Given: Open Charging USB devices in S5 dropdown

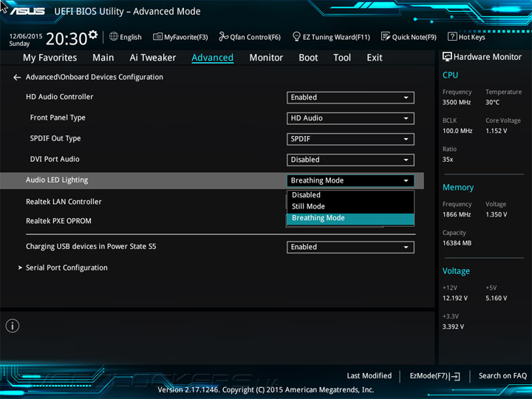Looking at the screenshot, I should click(350, 247).
